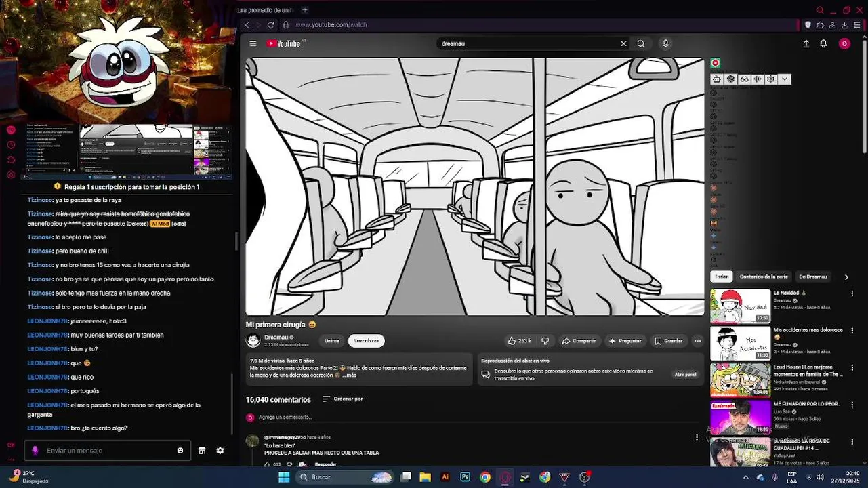Image resolution: width=868 pixels, height=488 pixels.
Task: Start voice search with the microphone icon
Action: point(665,43)
